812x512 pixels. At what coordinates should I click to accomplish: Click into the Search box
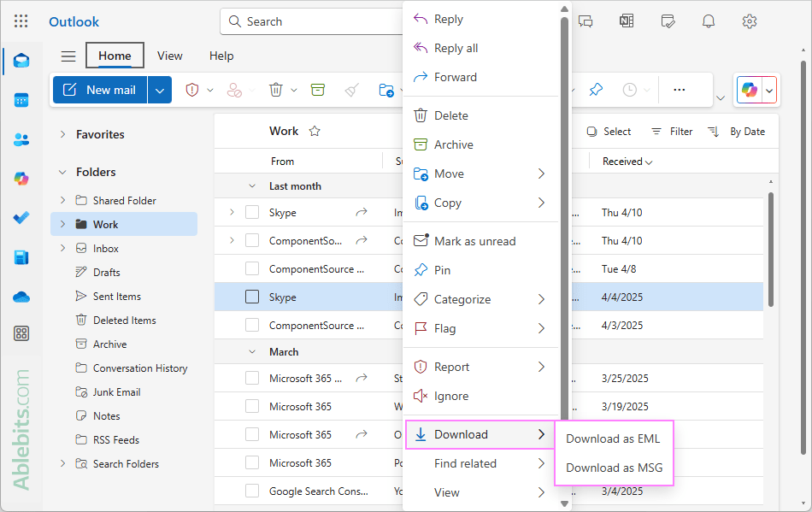point(311,21)
